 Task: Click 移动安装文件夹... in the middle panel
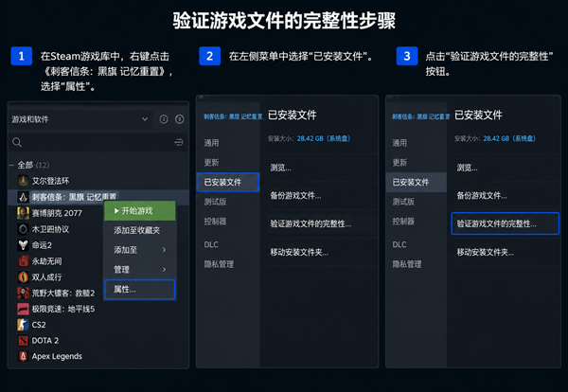(299, 252)
